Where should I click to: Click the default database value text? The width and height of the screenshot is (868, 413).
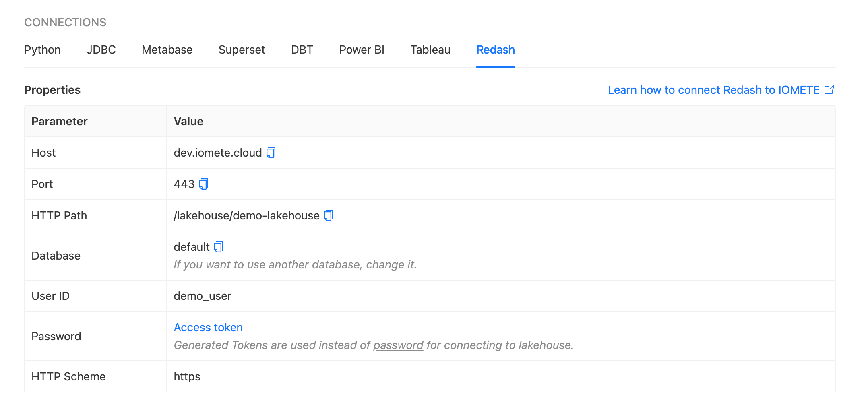pyautogui.click(x=192, y=247)
